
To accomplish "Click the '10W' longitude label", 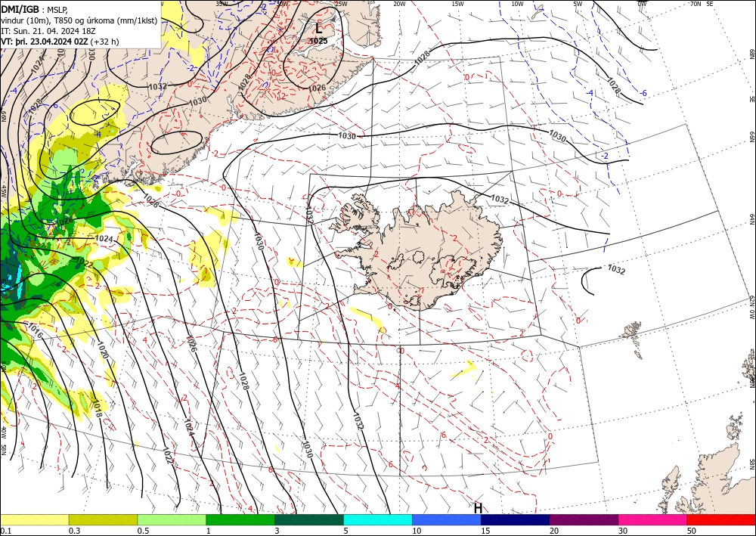I will pos(517,4).
